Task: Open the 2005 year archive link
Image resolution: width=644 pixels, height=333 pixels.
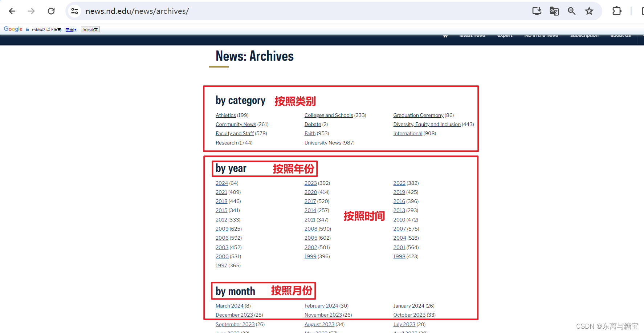Action: (x=311, y=238)
